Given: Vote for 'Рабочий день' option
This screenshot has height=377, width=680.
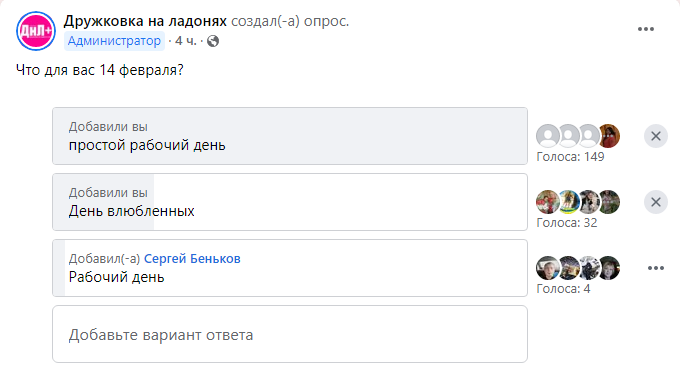Looking at the screenshot, I should [290, 268].
